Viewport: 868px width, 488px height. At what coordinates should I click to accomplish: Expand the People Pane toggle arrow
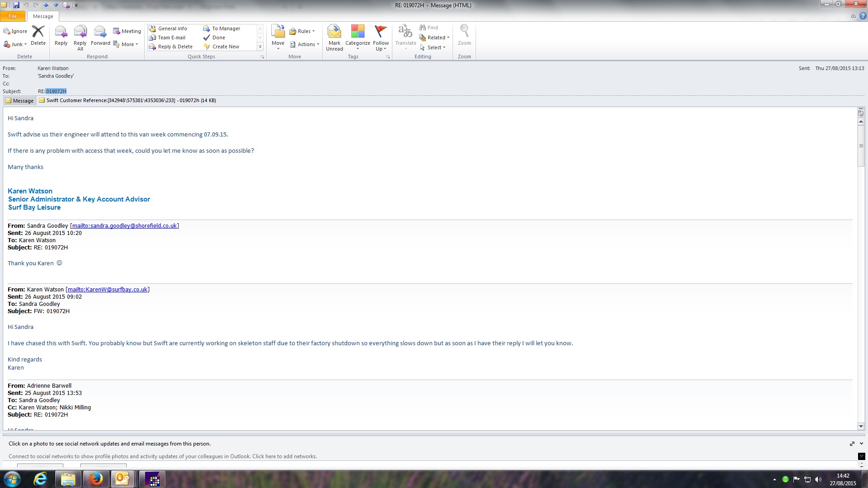[861, 444]
